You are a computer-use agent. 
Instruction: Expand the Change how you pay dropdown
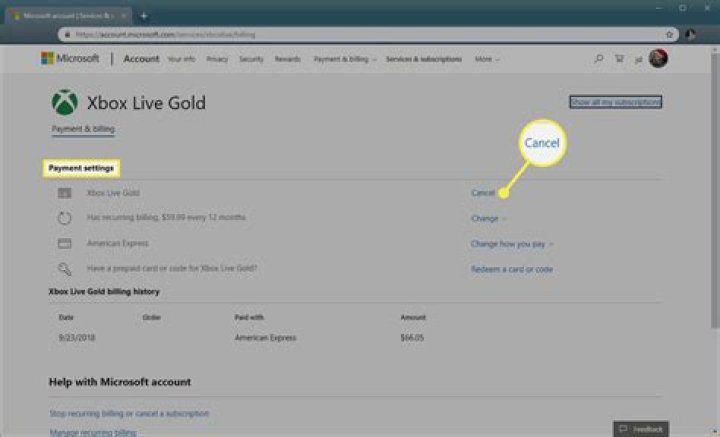point(512,243)
